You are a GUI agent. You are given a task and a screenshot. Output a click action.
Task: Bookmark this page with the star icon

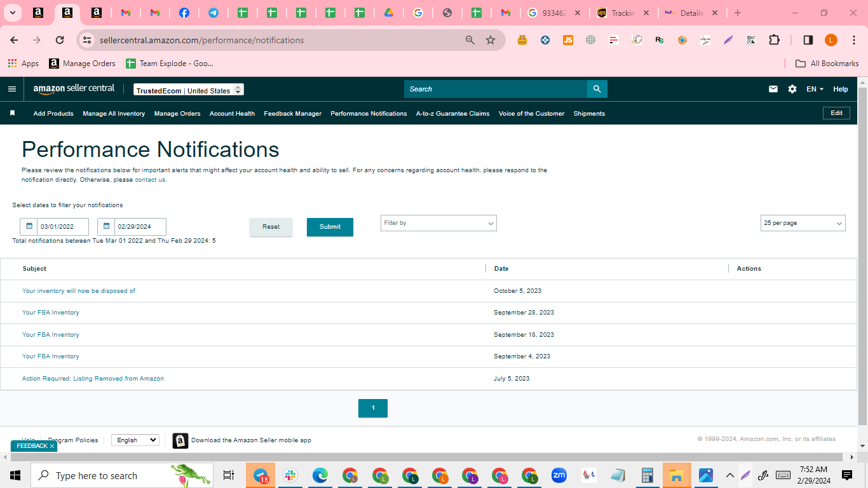[491, 40]
